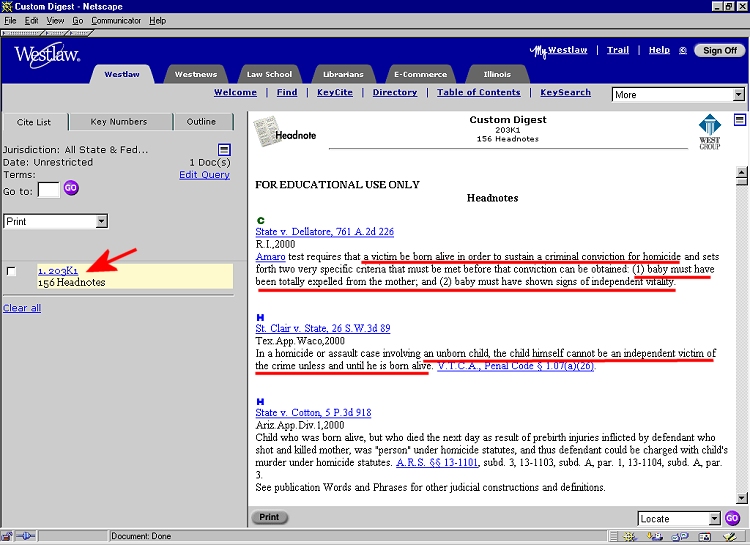The width and height of the screenshot is (750, 545).
Task: Click the Clear all link
Action: [x=22, y=308]
